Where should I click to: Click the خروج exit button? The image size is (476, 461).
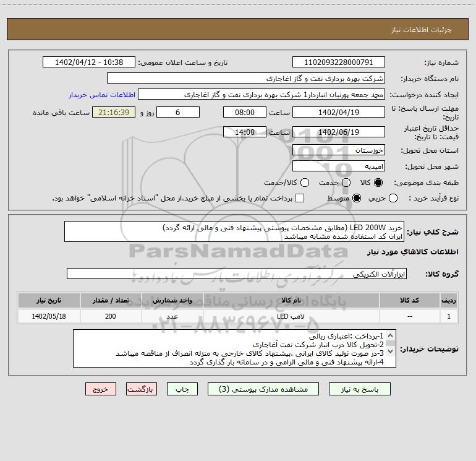(101, 389)
